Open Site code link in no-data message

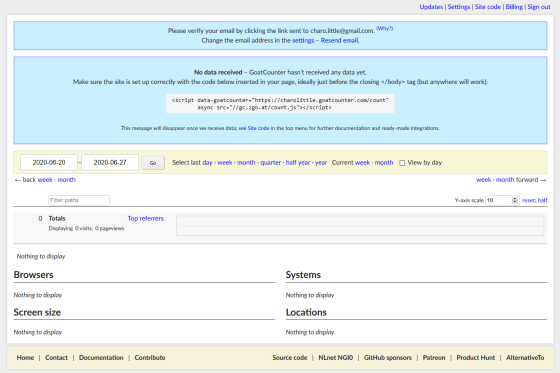258,128
